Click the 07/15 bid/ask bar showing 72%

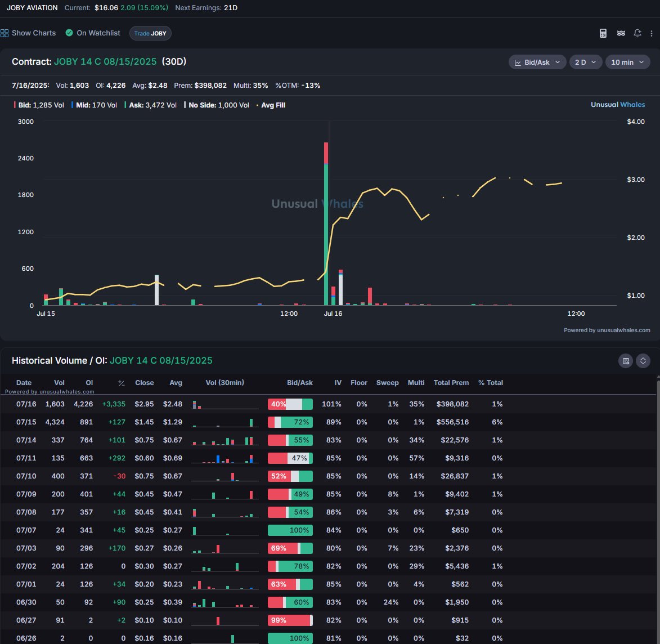pos(290,422)
